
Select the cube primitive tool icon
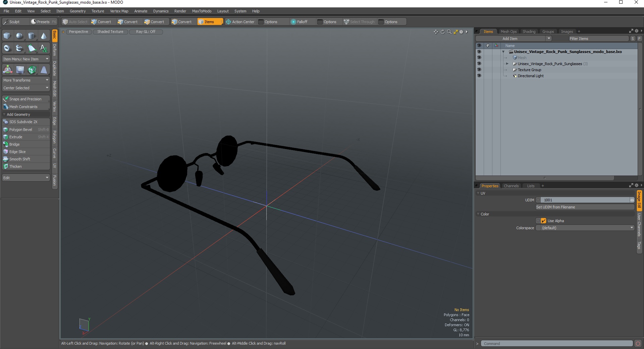click(7, 36)
